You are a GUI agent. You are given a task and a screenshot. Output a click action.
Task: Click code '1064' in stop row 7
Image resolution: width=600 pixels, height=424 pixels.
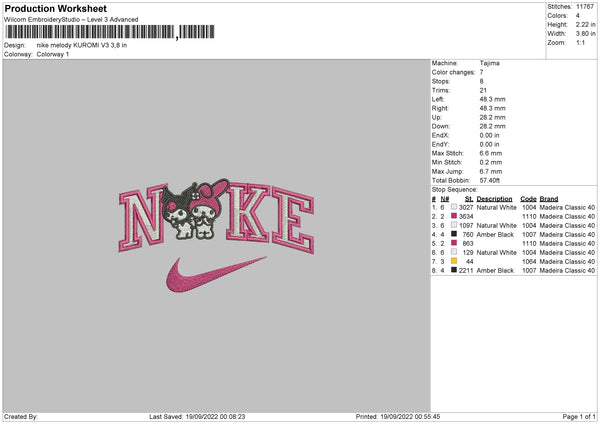point(529,261)
